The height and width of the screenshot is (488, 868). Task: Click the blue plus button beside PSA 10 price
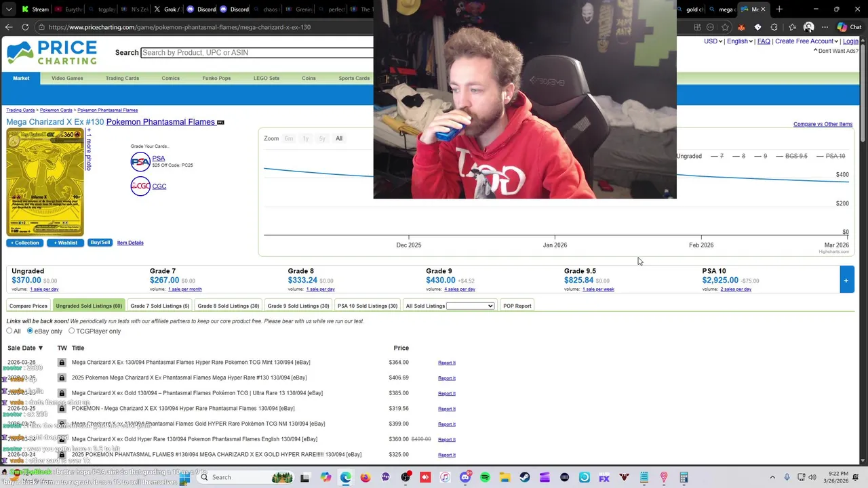pyautogui.click(x=846, y=280)
